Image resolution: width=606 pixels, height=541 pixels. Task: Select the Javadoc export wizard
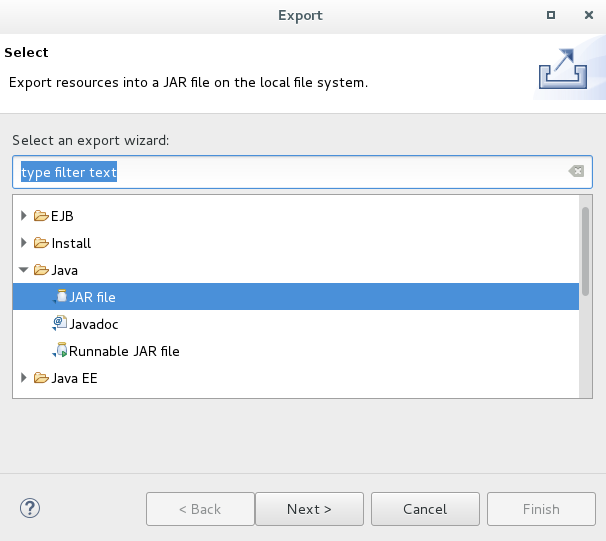[x=94, y=324]
